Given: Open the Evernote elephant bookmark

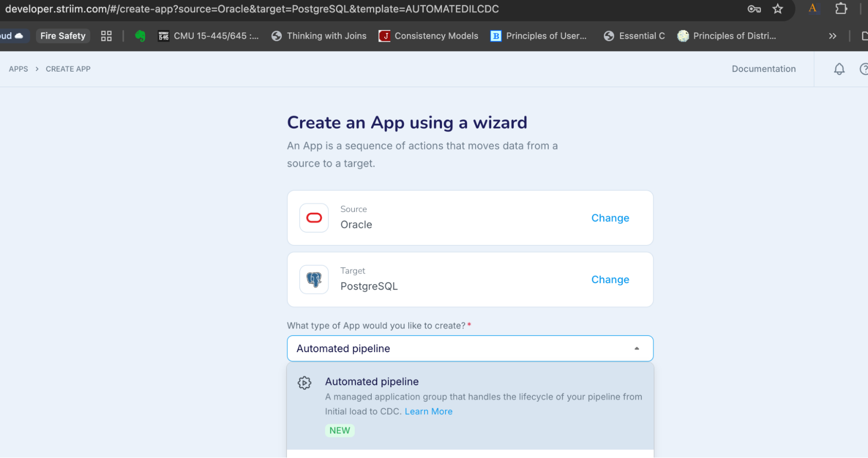Looking at the screenshot, I should pyautogui.click(x=140, y=36).
